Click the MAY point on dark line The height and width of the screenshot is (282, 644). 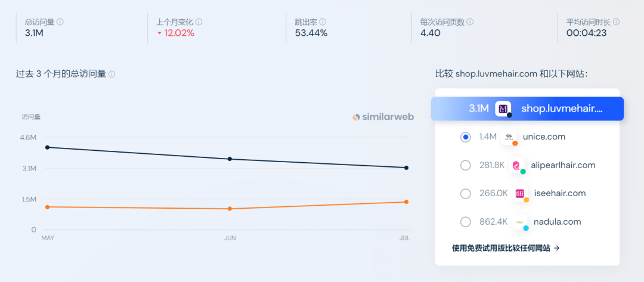click(x=47, y=147)
